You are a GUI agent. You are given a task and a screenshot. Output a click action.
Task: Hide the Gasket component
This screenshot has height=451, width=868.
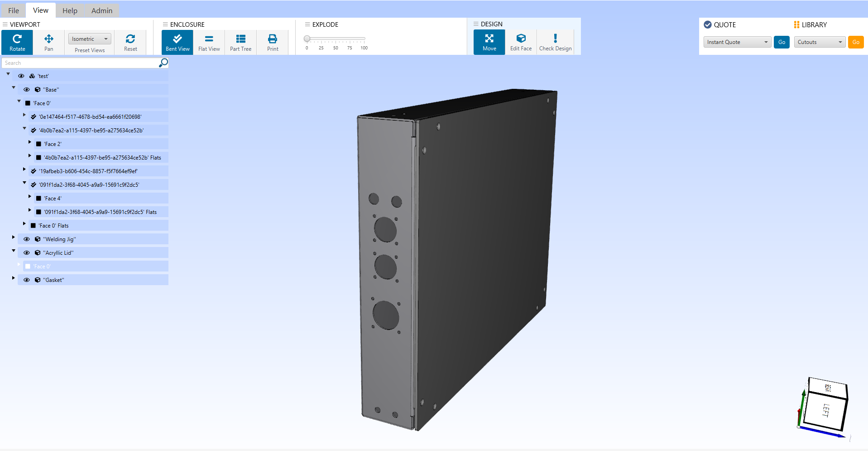coord(27,280)
